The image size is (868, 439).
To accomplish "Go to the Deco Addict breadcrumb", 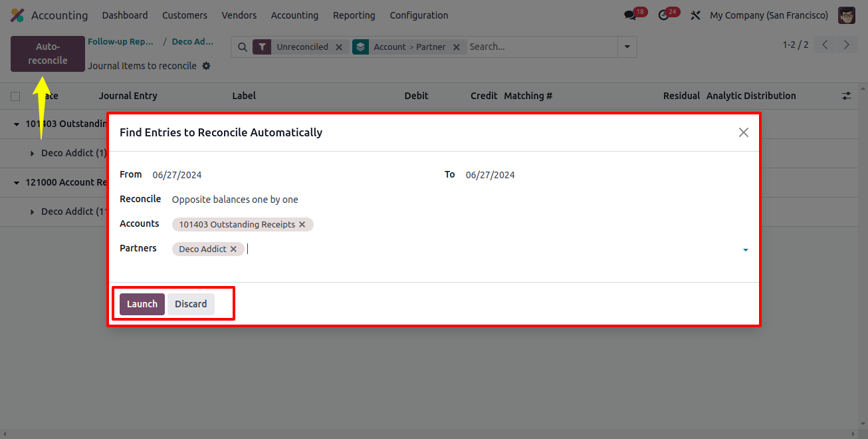I will click(x=193, y=42).
